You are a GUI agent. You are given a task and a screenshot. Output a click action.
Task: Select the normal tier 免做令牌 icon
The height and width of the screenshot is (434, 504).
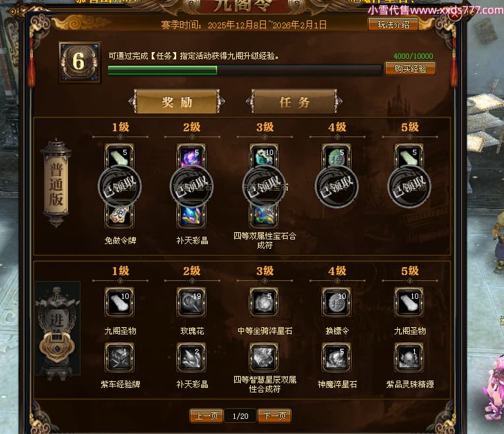[x=119, y=216]
